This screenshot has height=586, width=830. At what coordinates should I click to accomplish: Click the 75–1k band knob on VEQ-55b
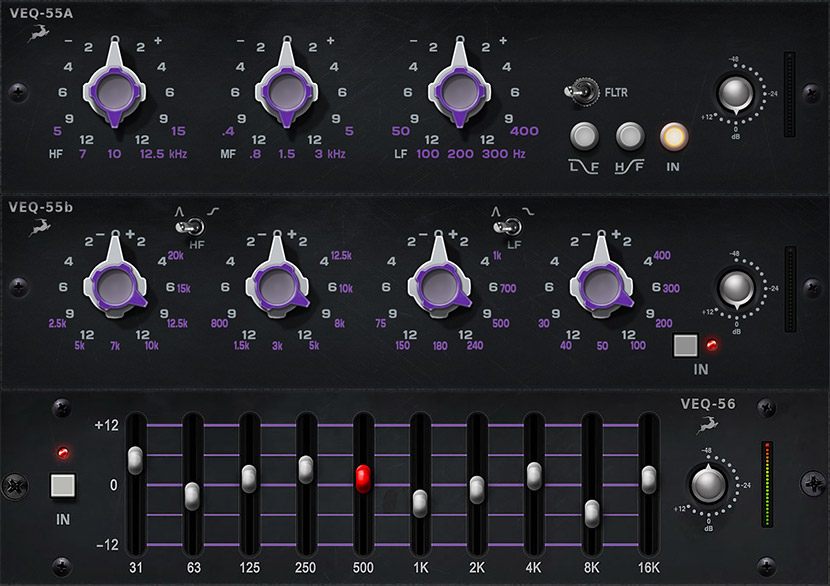[439, 286]
